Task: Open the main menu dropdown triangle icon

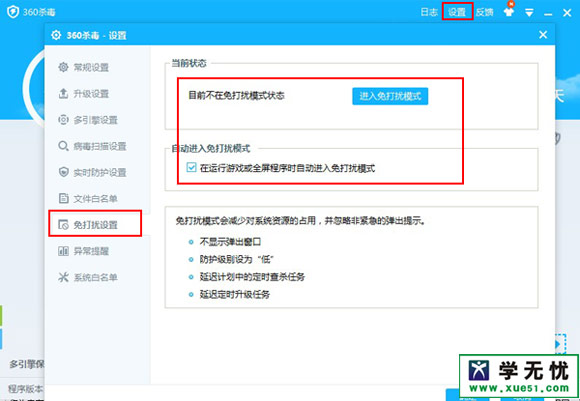Action: click(x=529, y=13)
